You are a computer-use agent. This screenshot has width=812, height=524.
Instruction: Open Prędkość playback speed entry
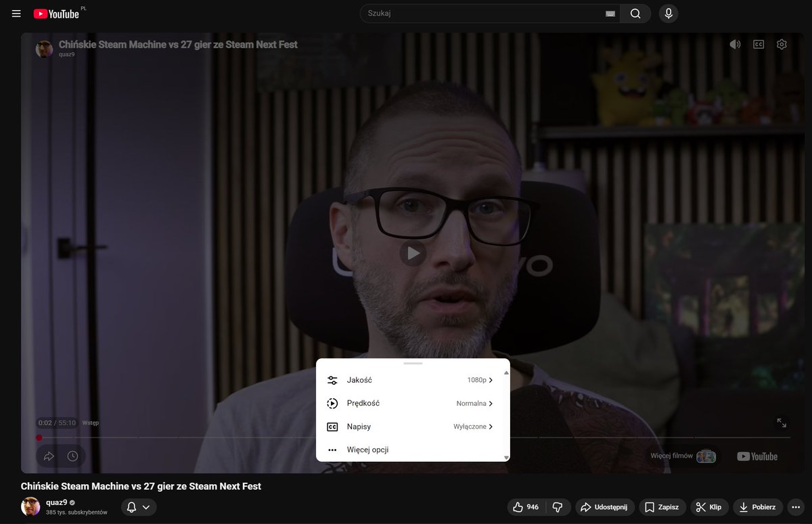410,403
